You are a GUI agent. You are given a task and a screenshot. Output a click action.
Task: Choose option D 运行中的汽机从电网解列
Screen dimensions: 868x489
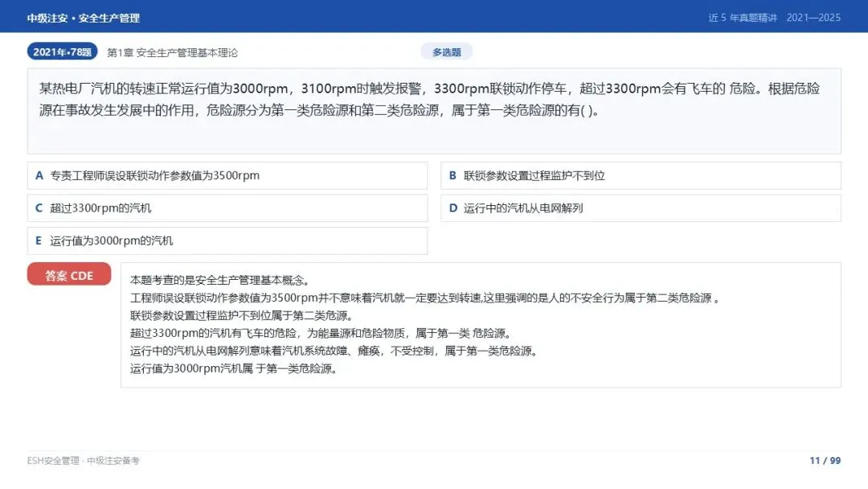tap(641, 208)
